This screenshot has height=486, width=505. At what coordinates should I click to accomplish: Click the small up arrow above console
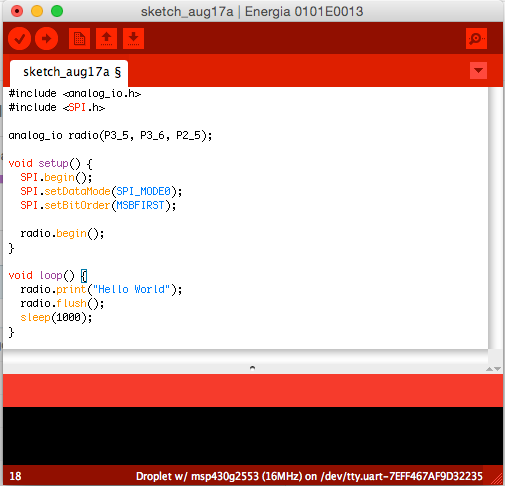pos(489,369)
